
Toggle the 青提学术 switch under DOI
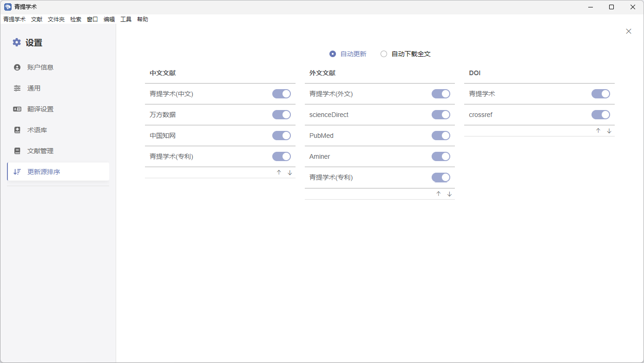(x=601, y=94)
